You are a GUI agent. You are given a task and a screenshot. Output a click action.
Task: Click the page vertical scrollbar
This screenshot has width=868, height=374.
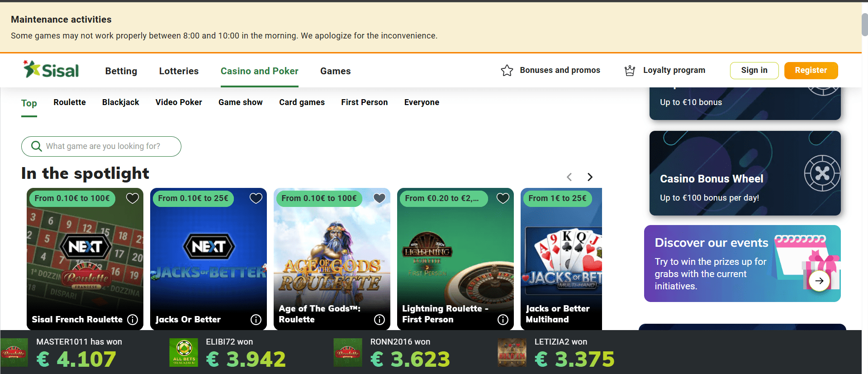pos(864,25)
